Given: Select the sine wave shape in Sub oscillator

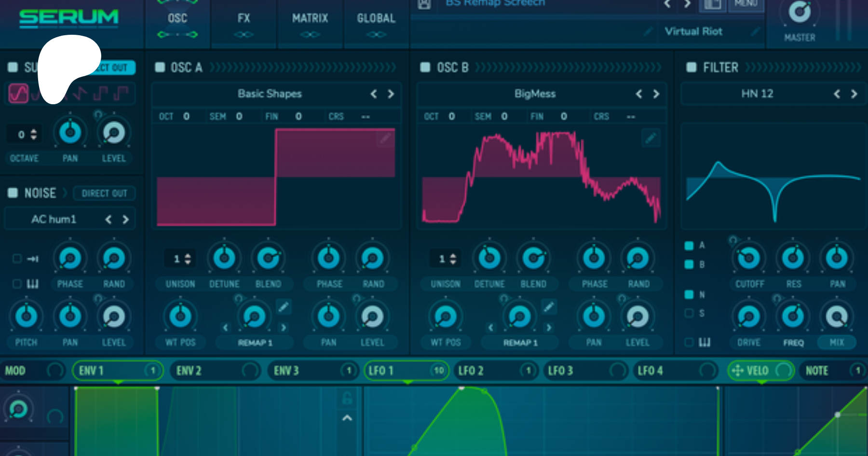Looking at the screenshot, I should (x=18, y=93).
